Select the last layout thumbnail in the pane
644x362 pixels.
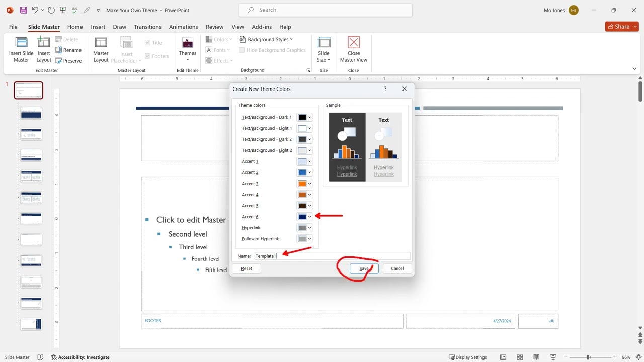point(31,324)
